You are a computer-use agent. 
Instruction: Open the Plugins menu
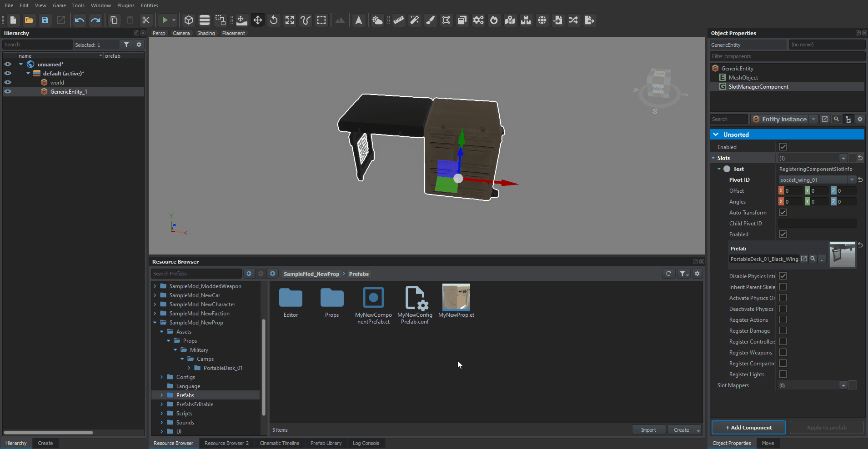125,5
